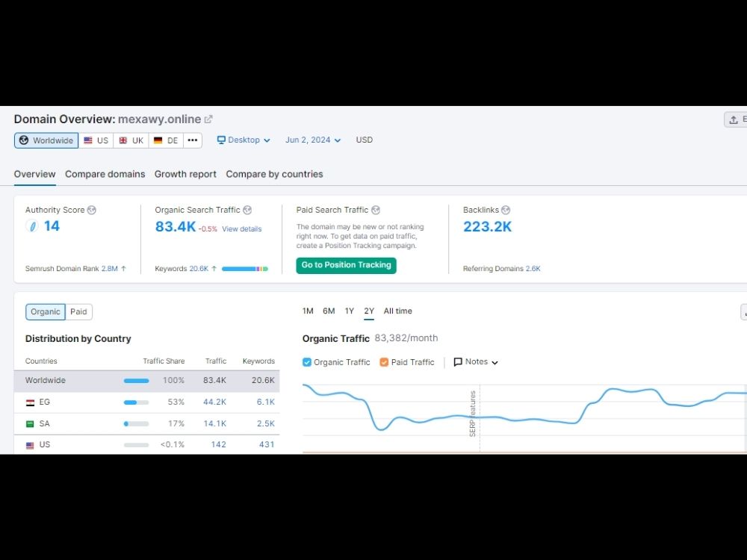Open Jun 2, 2024 date dropdown
The height and width of the screenshot is (560, 747).
point(312,140)
